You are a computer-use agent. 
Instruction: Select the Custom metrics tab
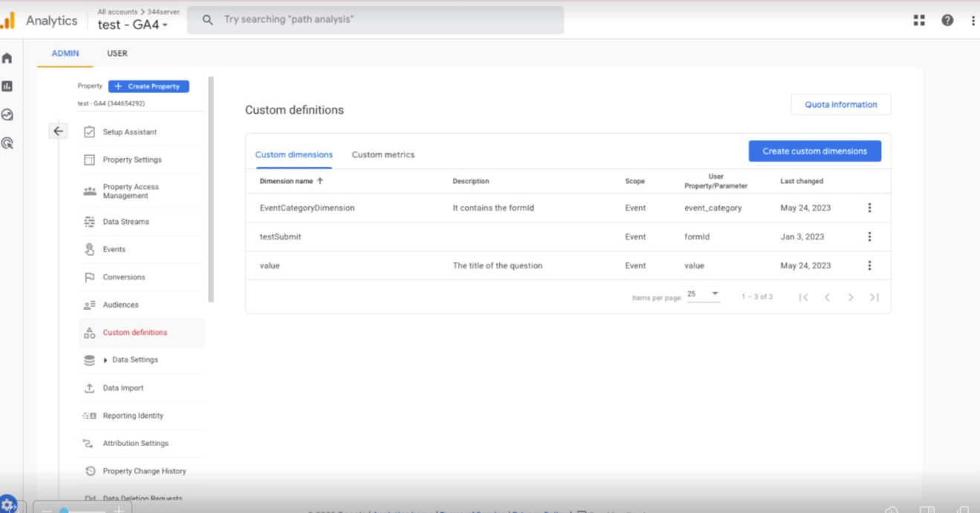383,155
